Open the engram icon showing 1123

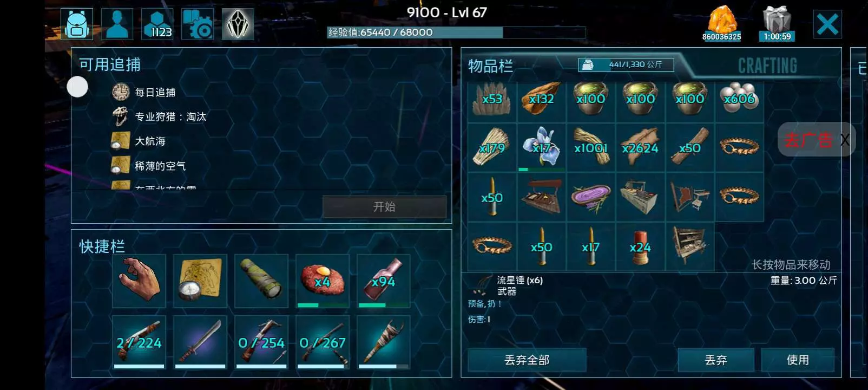tap(157, 24)
